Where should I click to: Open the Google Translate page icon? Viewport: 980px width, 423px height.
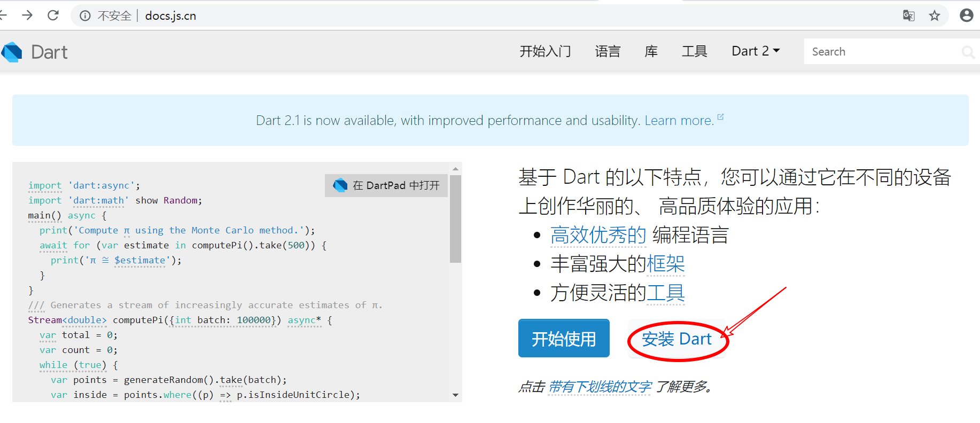pos(908,15)
